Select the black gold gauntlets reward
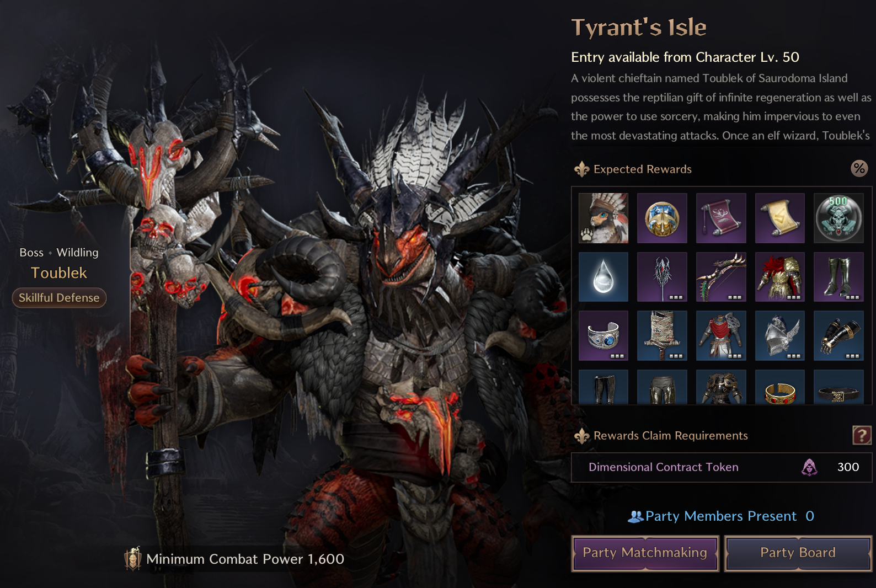The height and width of the screenshot is (588, 876). click(838, 335)
